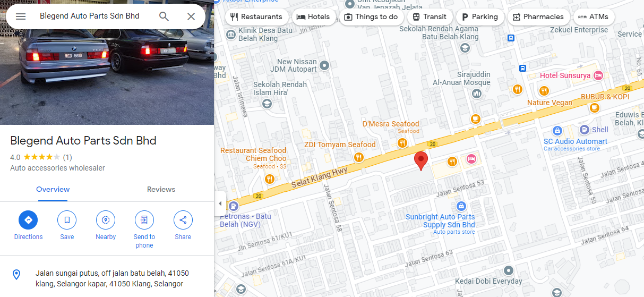Clear search with the X icon
The height and width of the screenshot is (297, 644).
(x=191, y=16)
